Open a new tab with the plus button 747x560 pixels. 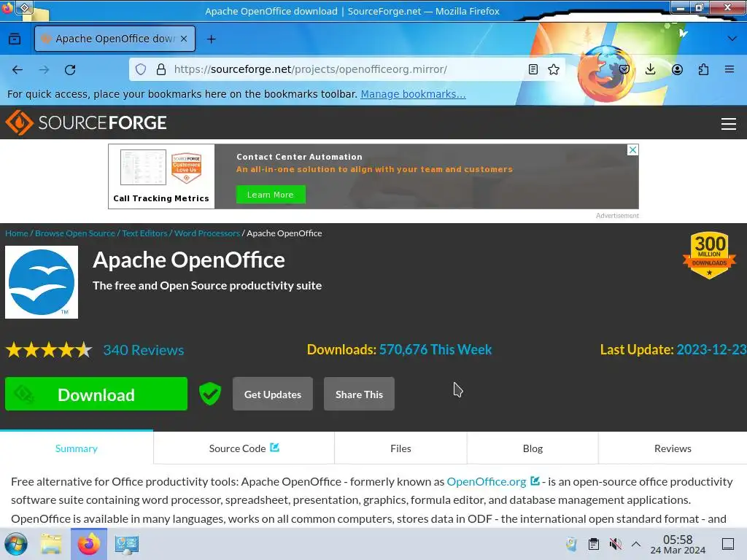[x=212, y=39]
